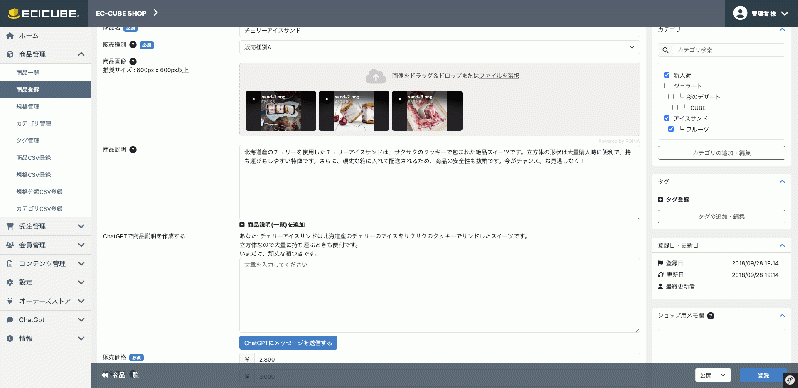
Task: Click the help icon beside product description label
Action: coord(133,150)
